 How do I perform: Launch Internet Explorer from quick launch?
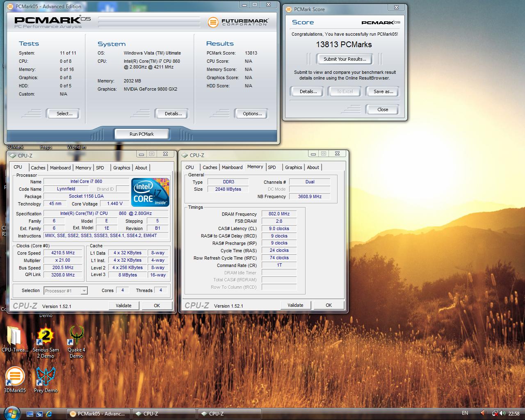pos(49,414)
